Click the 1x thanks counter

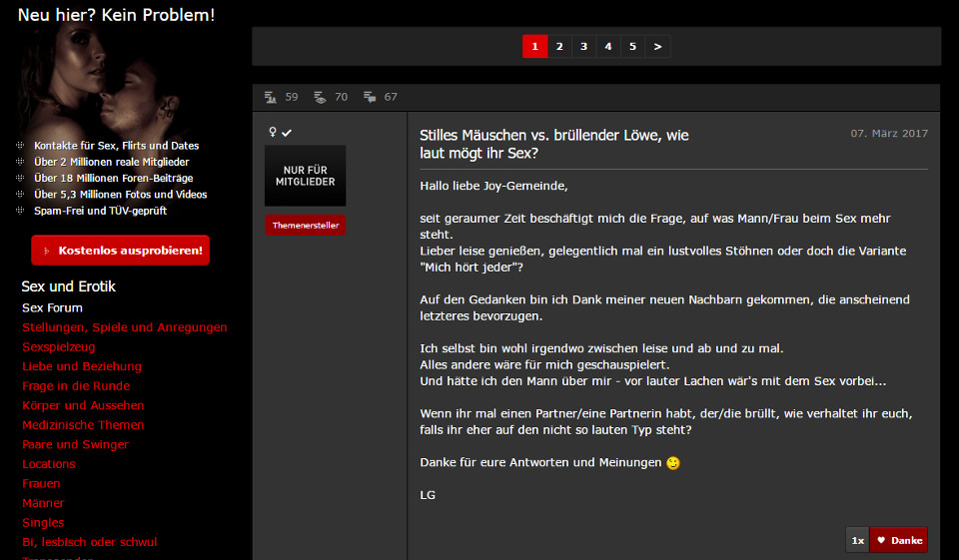(x=857, y=540)
